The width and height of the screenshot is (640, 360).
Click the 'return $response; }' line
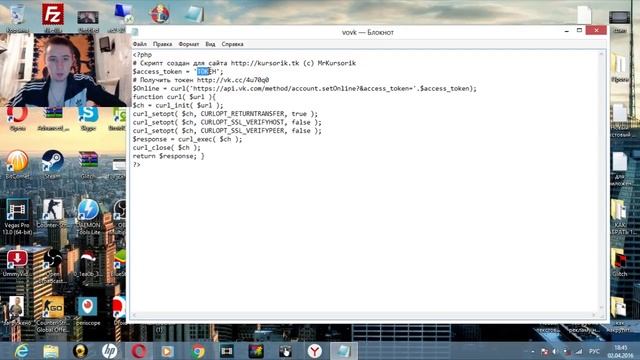pyautogui.click(x=168, y=156)
